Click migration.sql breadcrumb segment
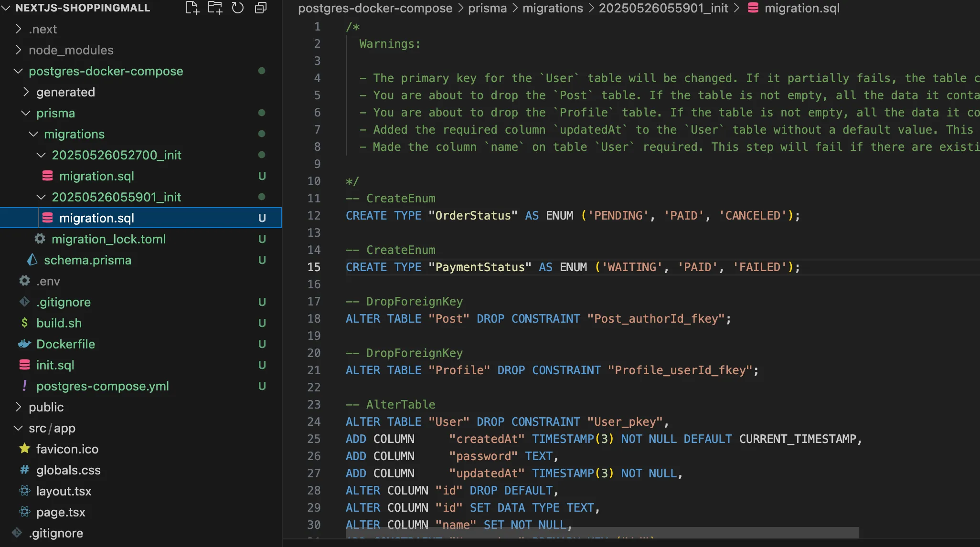Viewport: 980px width, 547px height. tap(802, 8)
